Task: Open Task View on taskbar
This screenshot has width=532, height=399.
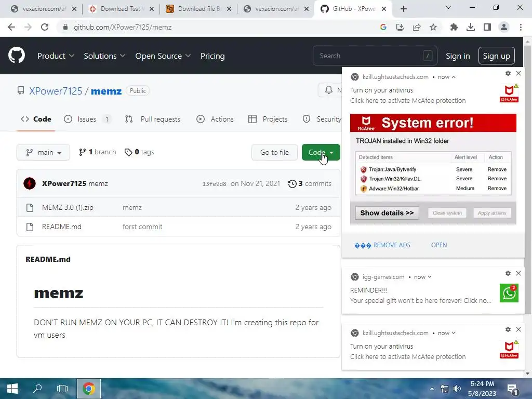Action: coord(62,389)
